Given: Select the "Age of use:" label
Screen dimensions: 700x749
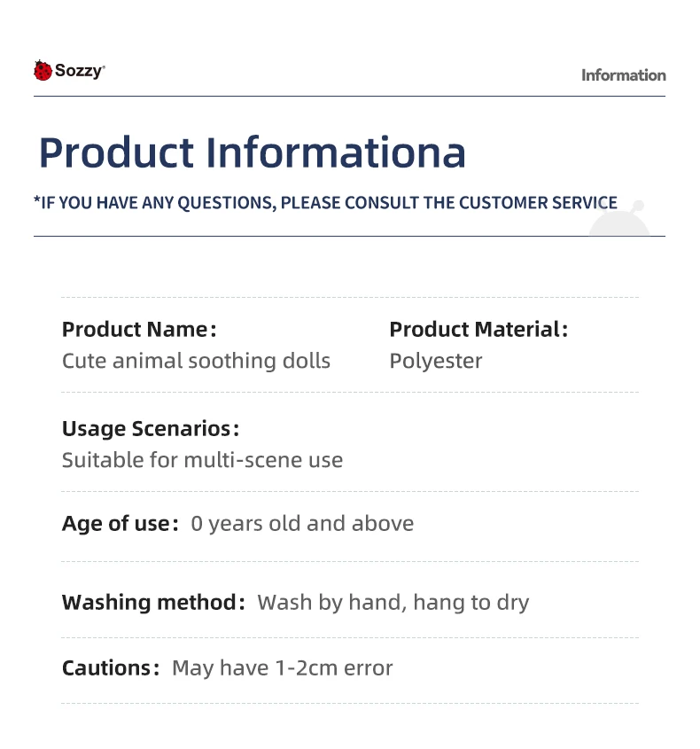Looking at the screenshot, I should 121,524.
